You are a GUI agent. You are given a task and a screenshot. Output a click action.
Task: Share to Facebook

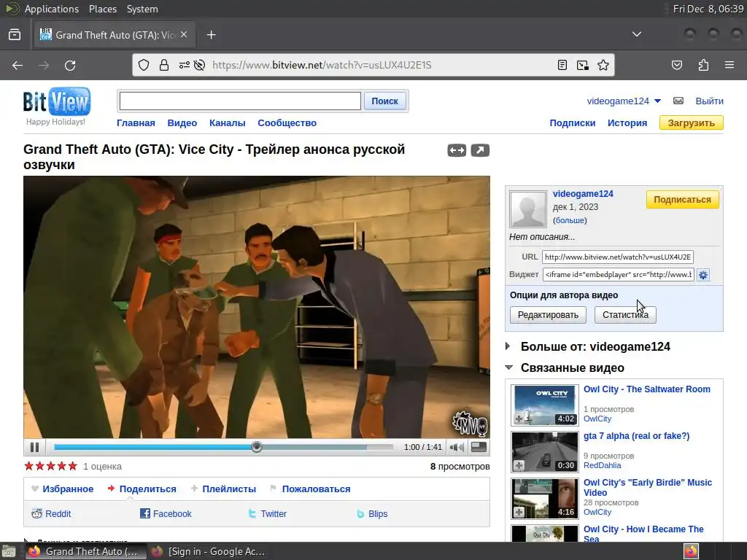click(x=166, y=514)
